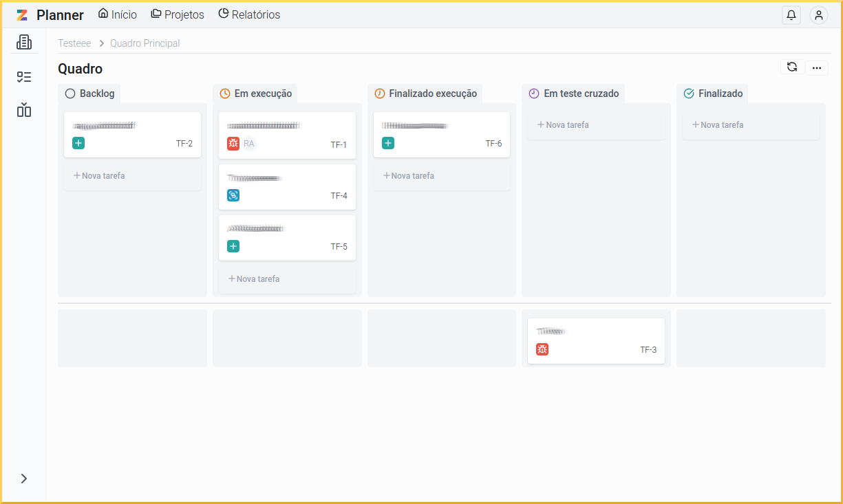Screen dimensions: 843x504
Task: Go to the Início menu
Action: coord(118,14)
